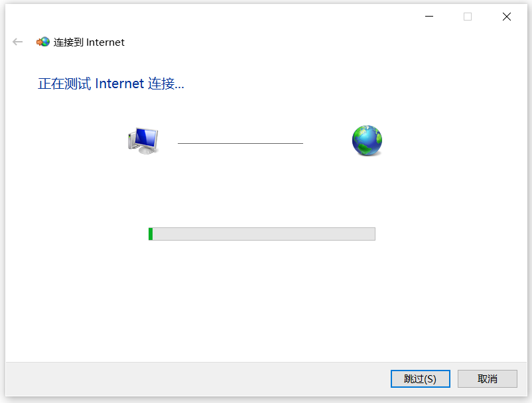The width and height of the screenshot is (532, 403).
Task: Cancel the wizard with 取消
Action: [487, 378]
